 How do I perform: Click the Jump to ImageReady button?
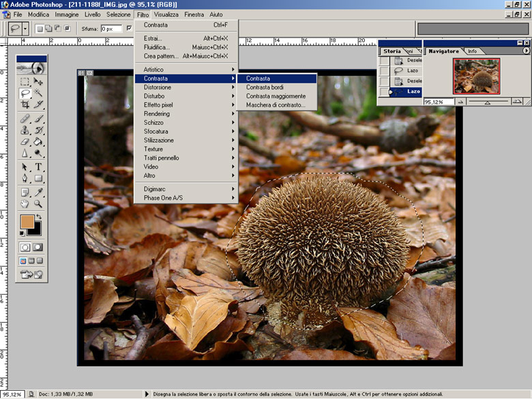coord(31,274)
